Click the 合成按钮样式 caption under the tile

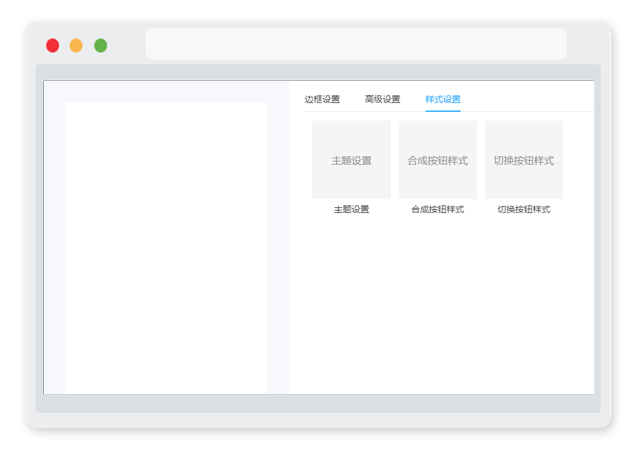click(438, 209)
